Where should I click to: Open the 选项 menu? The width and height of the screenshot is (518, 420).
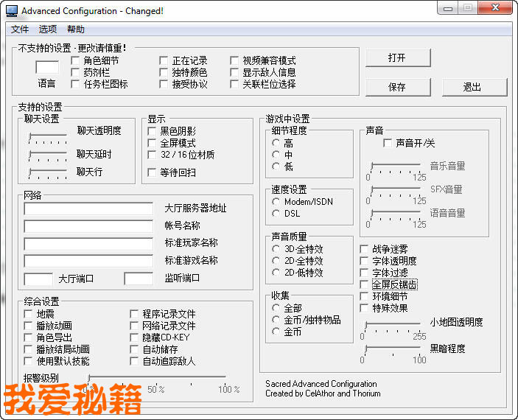click(x=48, y=29)
